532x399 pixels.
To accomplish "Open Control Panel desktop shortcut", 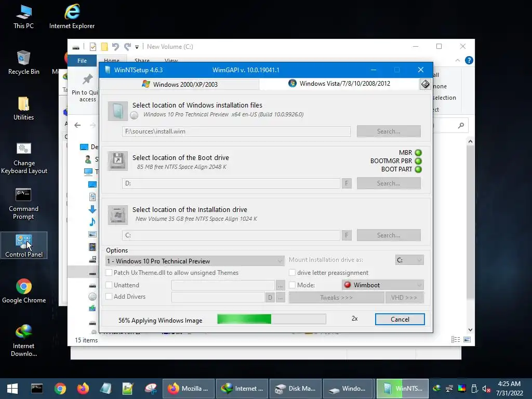I will (x=24, y=245).
